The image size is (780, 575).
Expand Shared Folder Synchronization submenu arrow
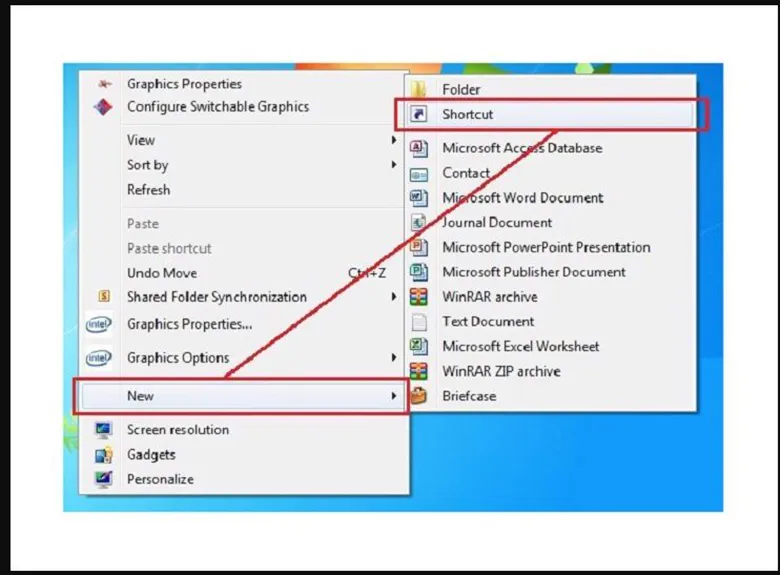[x=393, y=297]
